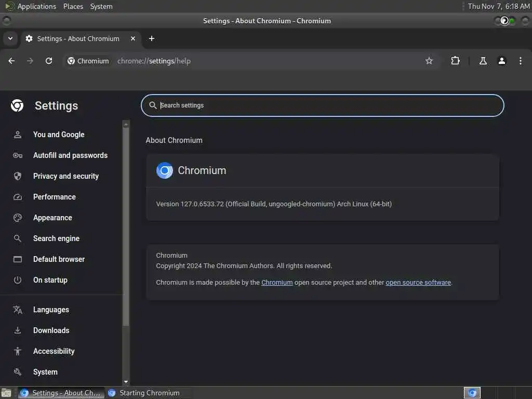Open the Places menu in top panel
Image resolution: width=532 pixels, height=399 pixels.
tap(73, 6)
